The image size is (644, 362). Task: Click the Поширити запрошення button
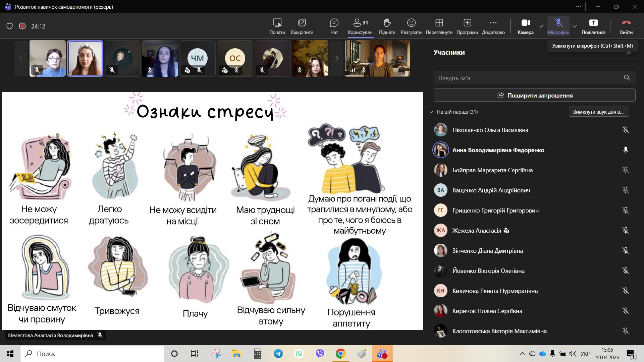tap(534, 95)
